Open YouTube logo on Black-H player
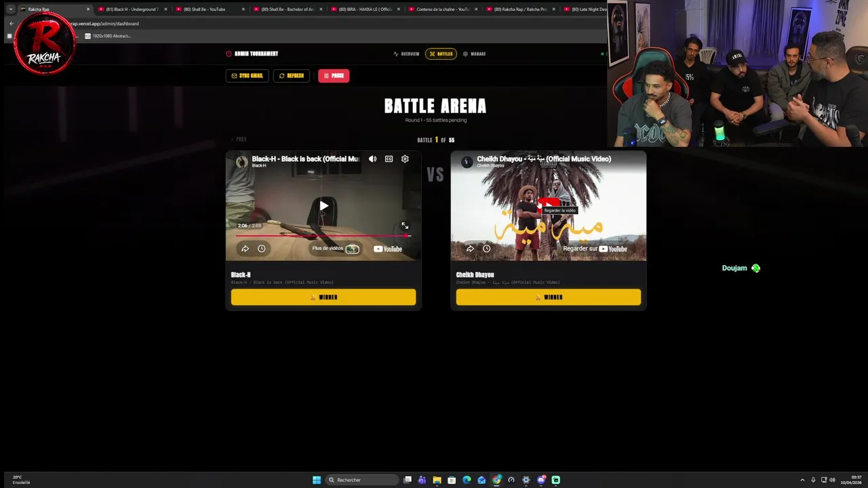Image resolution: width=868 pixels, height=488 pixels. (x=388, y=249)
